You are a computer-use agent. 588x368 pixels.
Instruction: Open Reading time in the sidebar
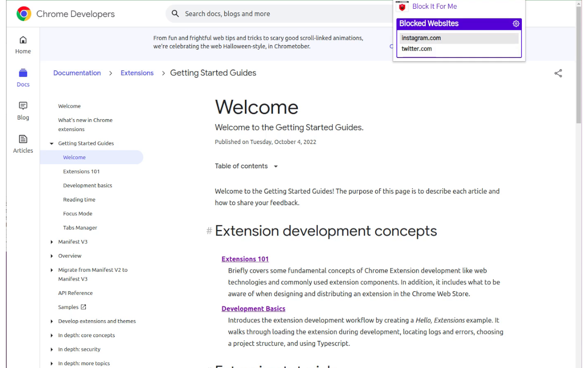pos(79,200)
